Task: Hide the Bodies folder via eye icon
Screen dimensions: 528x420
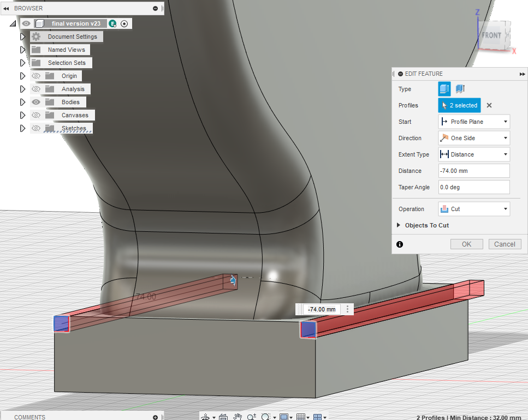Action: tap(36, 102)
